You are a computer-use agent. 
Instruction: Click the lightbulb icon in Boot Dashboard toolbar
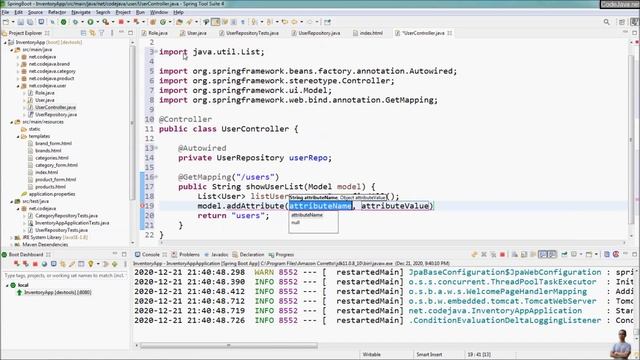tap(91, 264)
